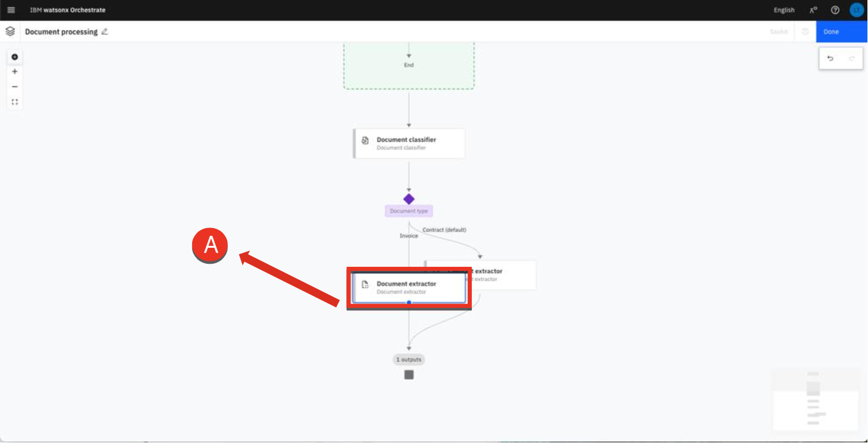Click the layers icon beside Document processing
This screenshot has width=868, height=443.
click(x=10, y=32)
